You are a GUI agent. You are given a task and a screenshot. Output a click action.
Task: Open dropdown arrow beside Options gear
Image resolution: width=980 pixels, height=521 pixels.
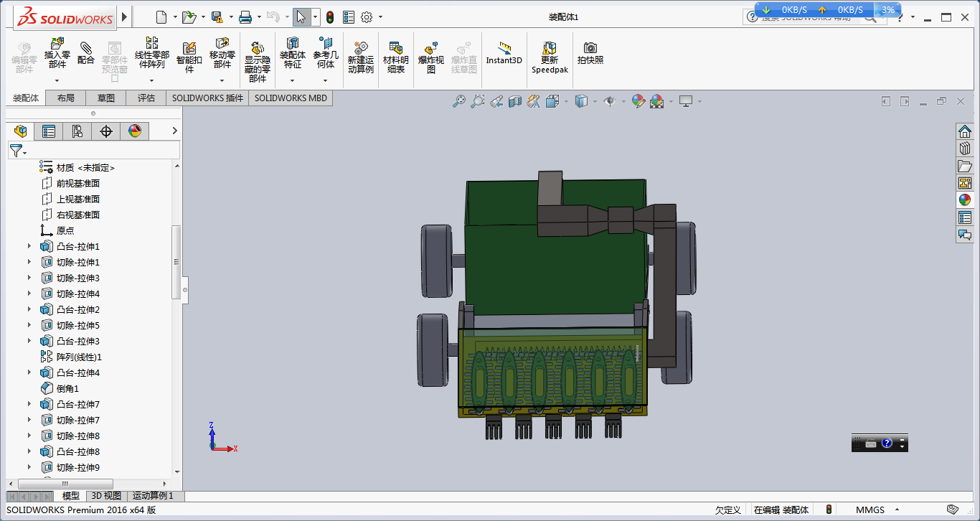coord(380,17)
